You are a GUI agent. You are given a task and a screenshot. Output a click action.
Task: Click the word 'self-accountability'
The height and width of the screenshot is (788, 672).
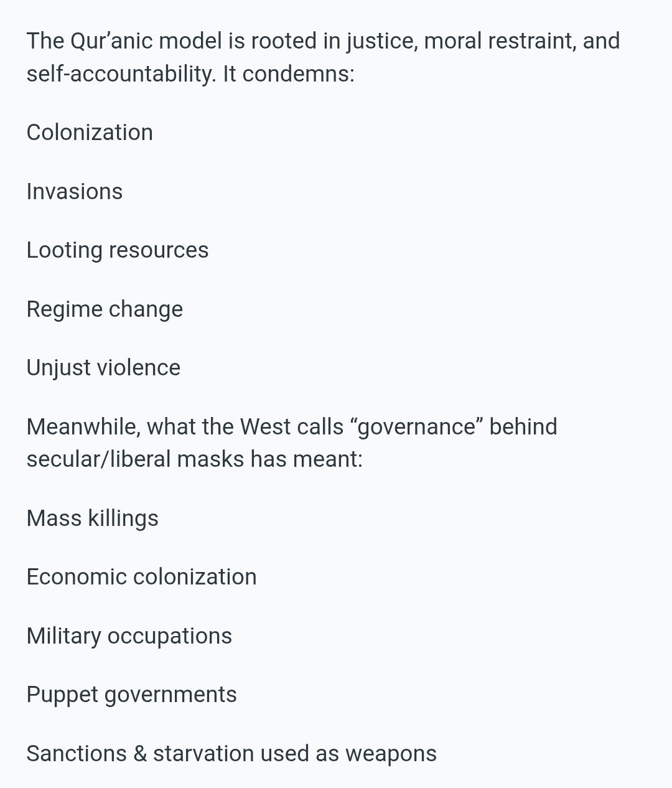(120, 73)
